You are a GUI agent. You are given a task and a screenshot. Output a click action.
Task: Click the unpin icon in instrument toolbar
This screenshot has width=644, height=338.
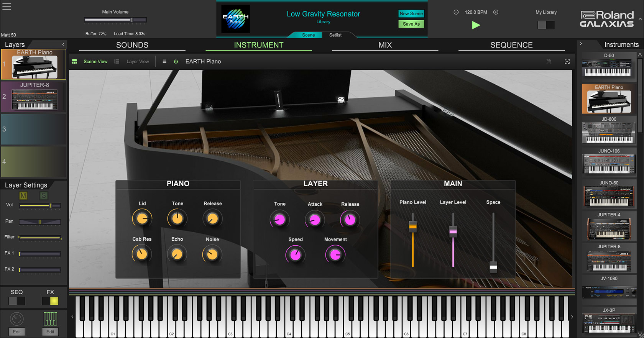(549, 61)
